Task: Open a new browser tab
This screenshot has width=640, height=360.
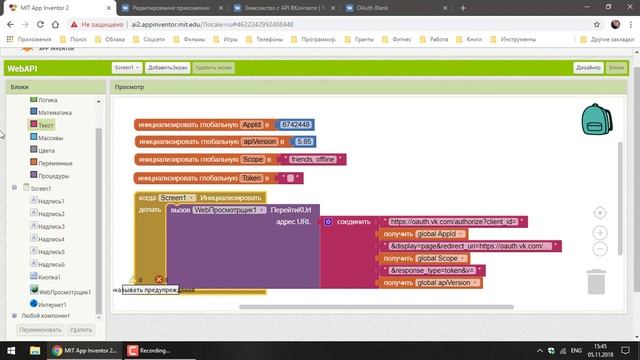Action: coord(463,8)
